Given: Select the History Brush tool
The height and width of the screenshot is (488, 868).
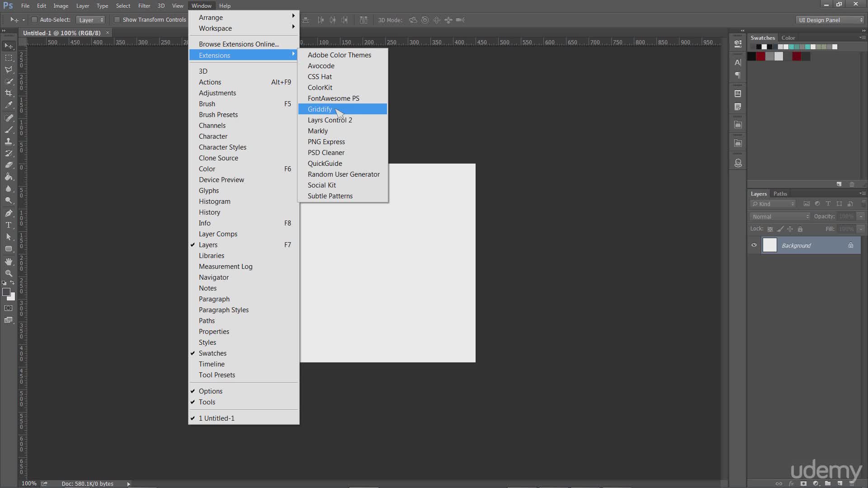Looking at the screenshot, I should coord(9,153).
